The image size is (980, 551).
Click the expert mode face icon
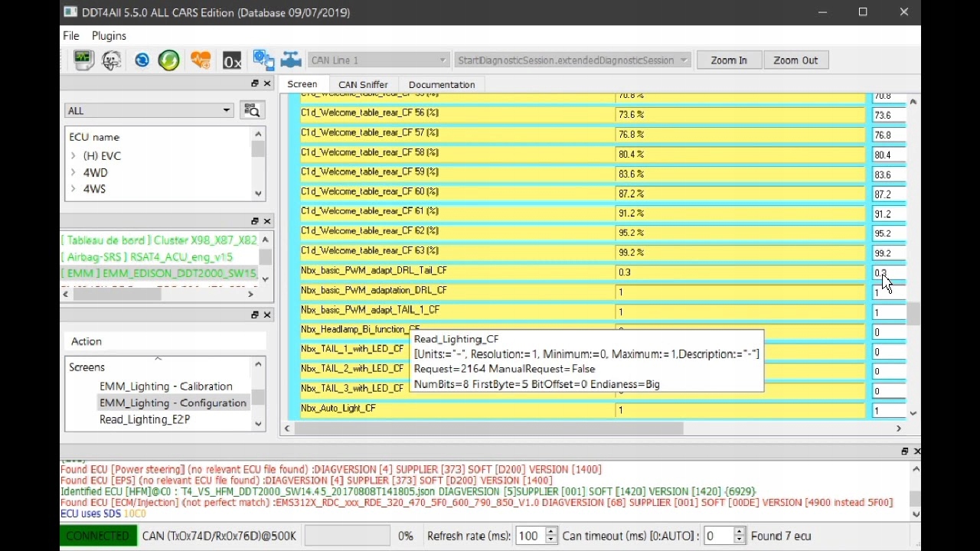pos(112,60)
